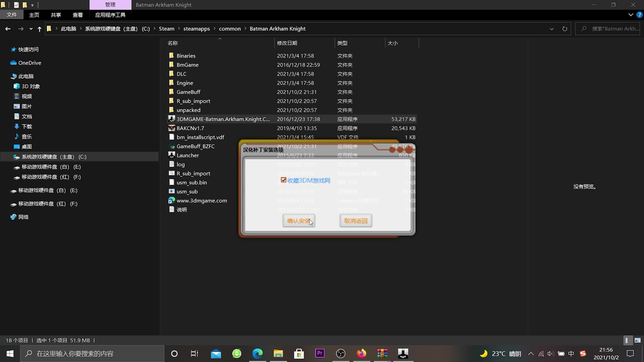Select the GameBuff folder
The height and width of the screenshot is (362, 644).
pyautogui.click(x=188, y=92)
